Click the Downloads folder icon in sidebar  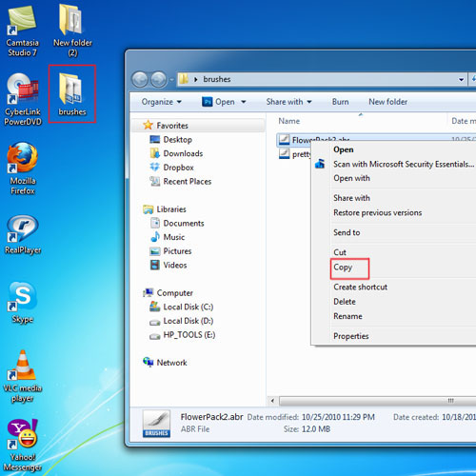pos(154,153)
